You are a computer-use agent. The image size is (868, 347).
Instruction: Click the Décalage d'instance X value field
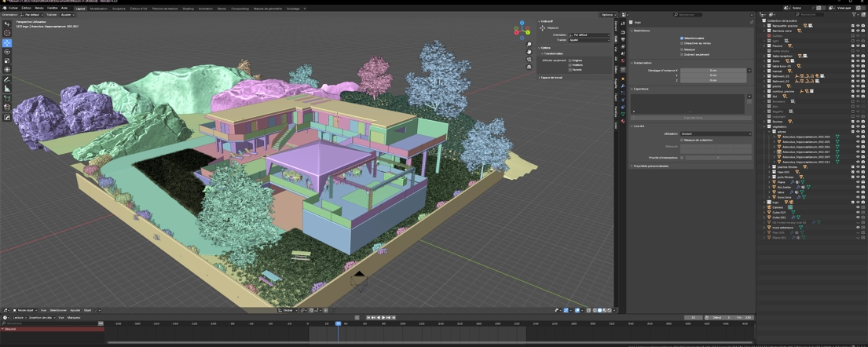tap(712, 71)
